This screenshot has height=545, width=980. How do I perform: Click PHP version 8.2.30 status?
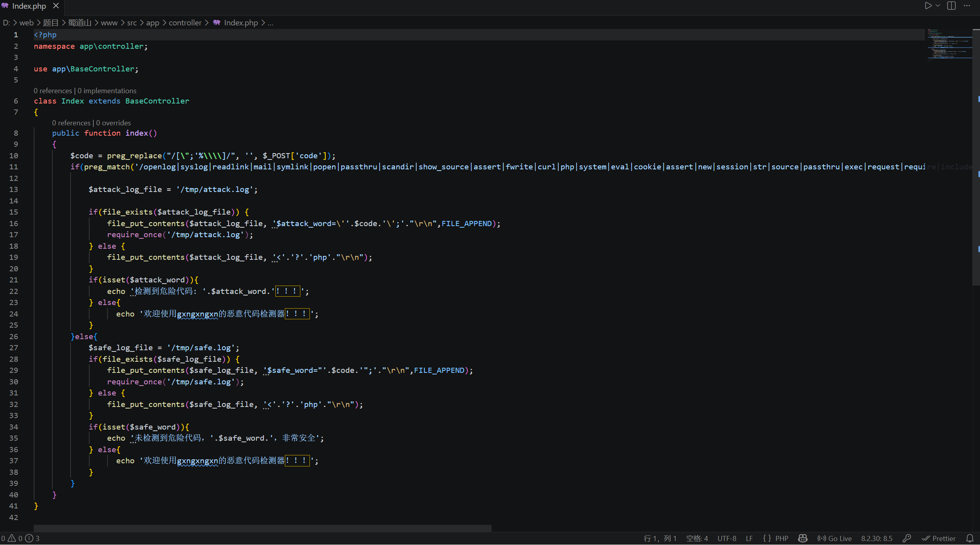pos(876,538)
